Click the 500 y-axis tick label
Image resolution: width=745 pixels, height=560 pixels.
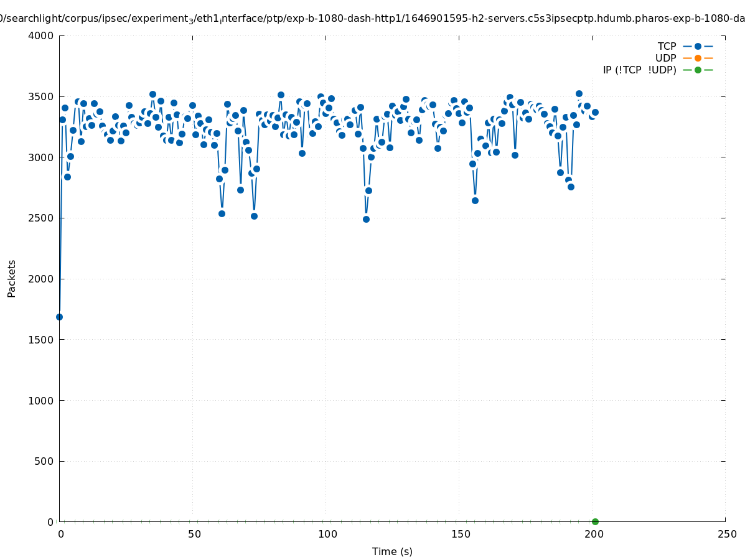44,461
